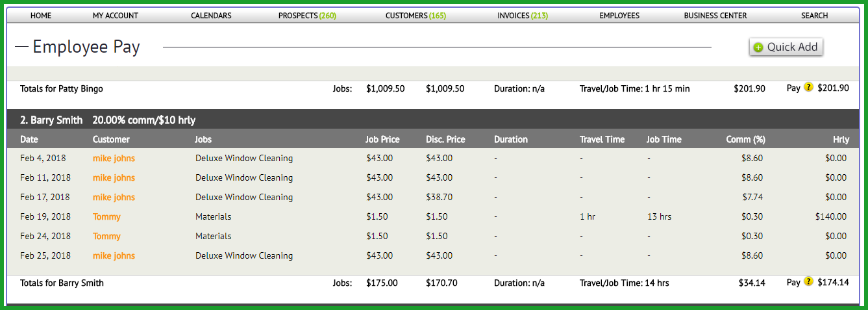Click the $175.00 jobs total
Screen dimensions: 868x310
pos(382,283)
